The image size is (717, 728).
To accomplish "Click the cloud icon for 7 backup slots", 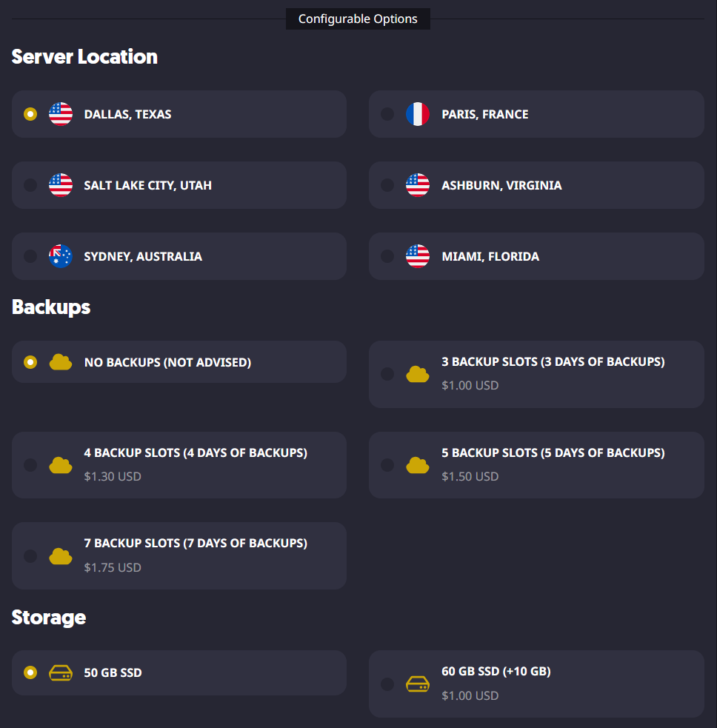I will point(61,556).
